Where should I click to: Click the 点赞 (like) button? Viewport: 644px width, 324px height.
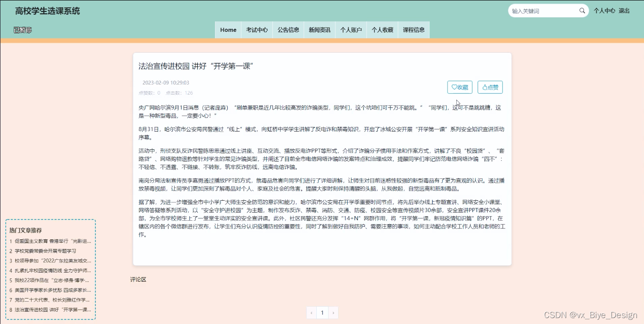point(490,87)
